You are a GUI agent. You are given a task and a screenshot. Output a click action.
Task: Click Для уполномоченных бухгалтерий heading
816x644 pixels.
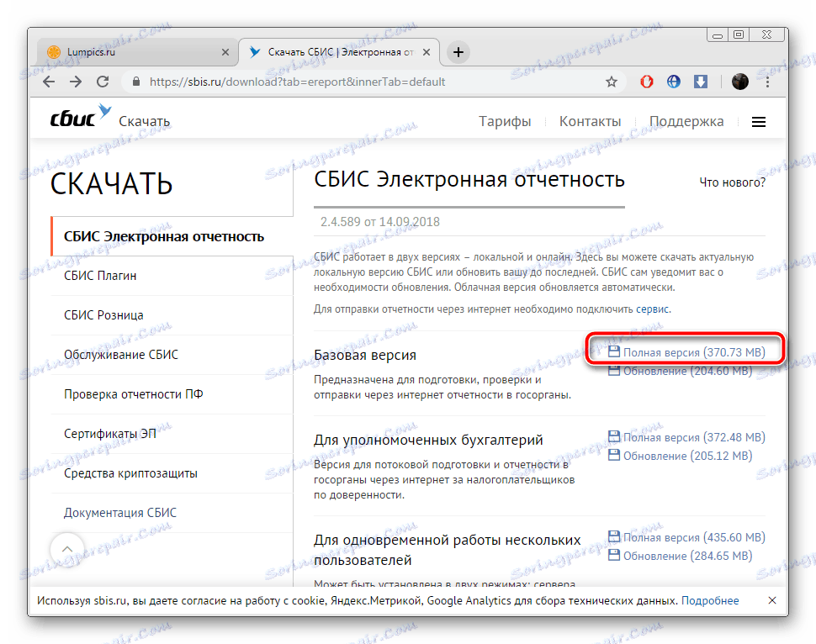pos(428,440)
